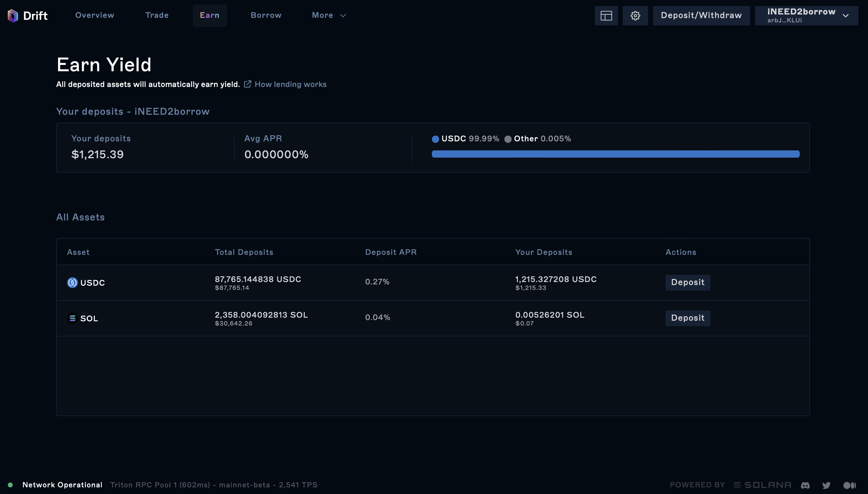Open Discord icon in footer
Screen dimensions: 868x494
805,485
